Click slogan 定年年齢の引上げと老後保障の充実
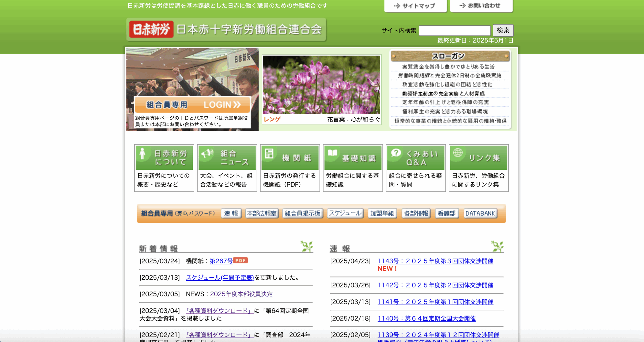 (x=446, y=102)
